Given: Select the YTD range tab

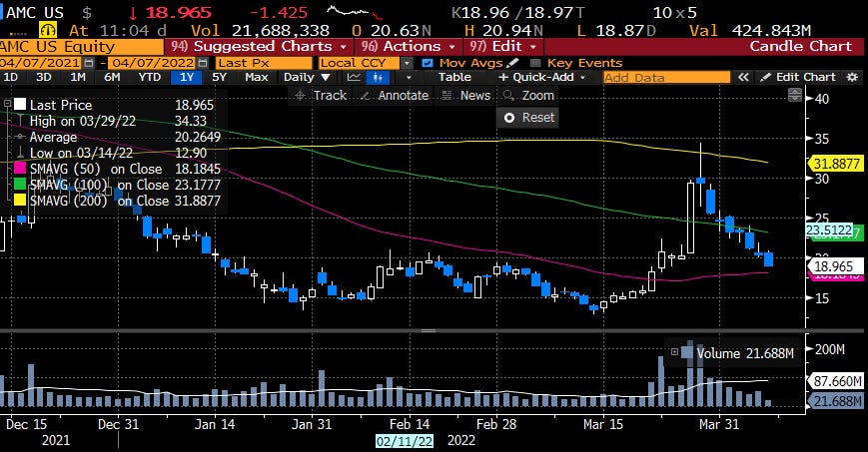Looking at the screenshot, I should point(149,78).
